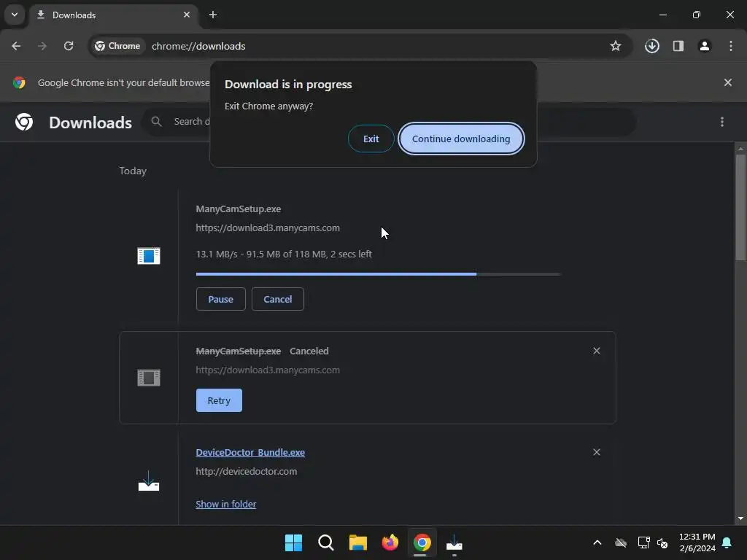The width and height of the screenshot is (747, 560).
Task: Click the network status tray icon
Action: coord(643,542)
